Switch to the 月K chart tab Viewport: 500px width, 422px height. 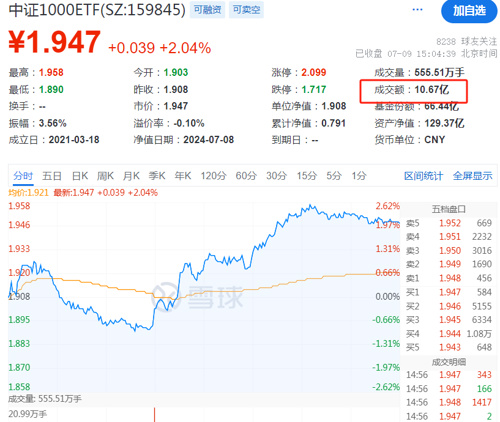point(131,176)
